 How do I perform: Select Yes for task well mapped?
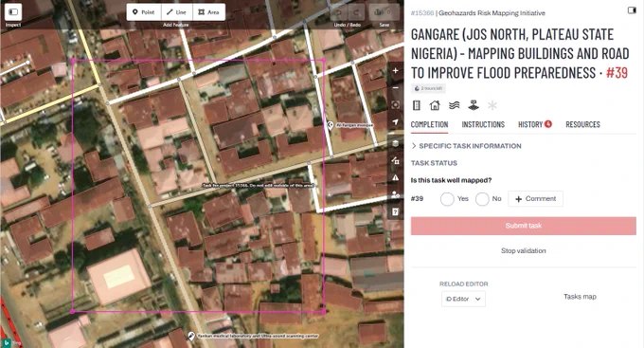click(x=447, y=199)
